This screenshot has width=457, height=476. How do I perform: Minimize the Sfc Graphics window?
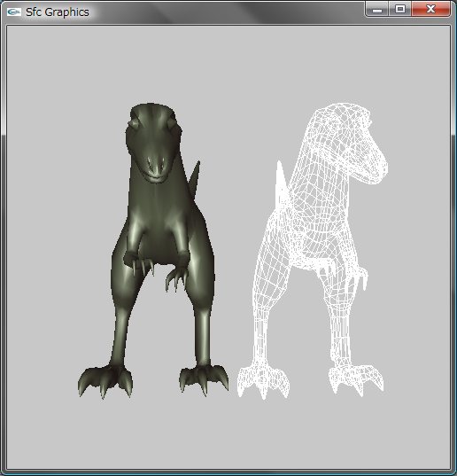pyautogui.click(x=377, y=10)
